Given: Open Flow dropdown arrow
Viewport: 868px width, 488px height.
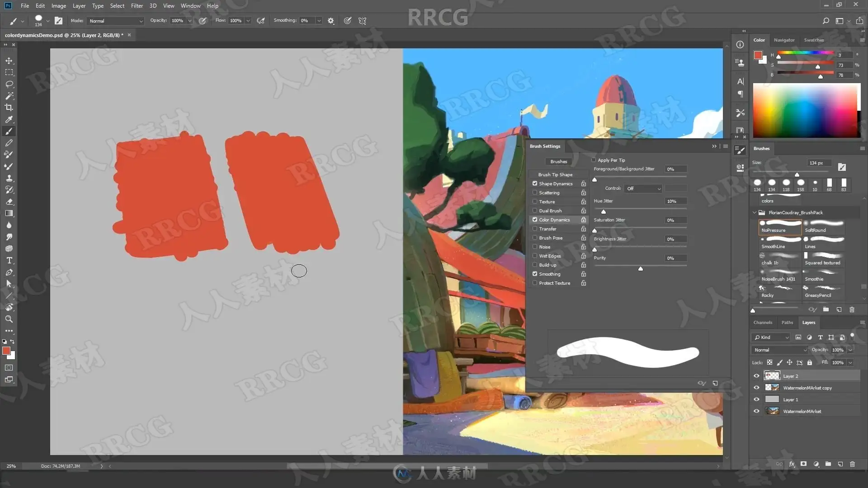Looking at the screenshot, I should [248, 21].
